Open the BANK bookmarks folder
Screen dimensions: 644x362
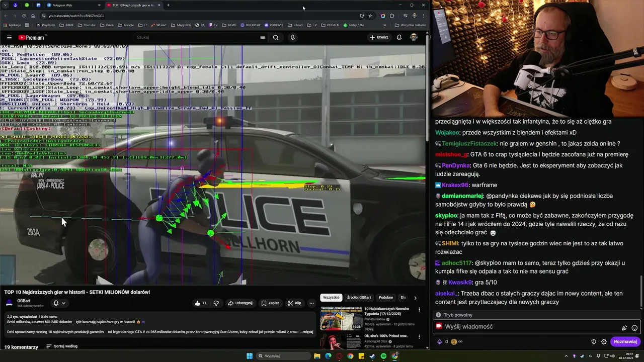[66, 25]
